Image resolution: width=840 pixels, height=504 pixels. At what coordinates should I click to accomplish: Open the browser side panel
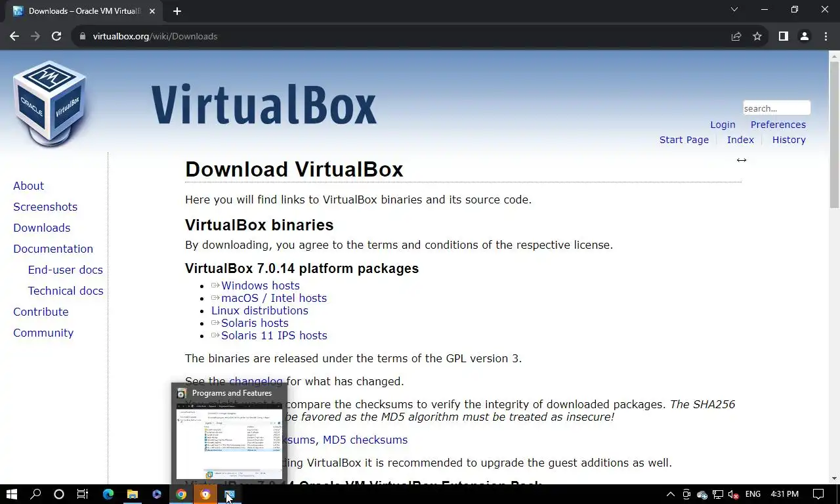tap(783, 36)
